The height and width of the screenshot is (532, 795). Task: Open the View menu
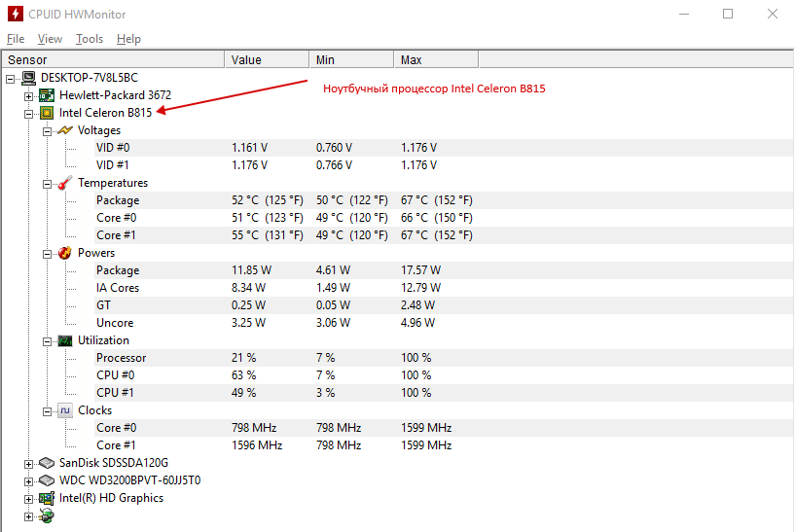click(x=50, y=39)
